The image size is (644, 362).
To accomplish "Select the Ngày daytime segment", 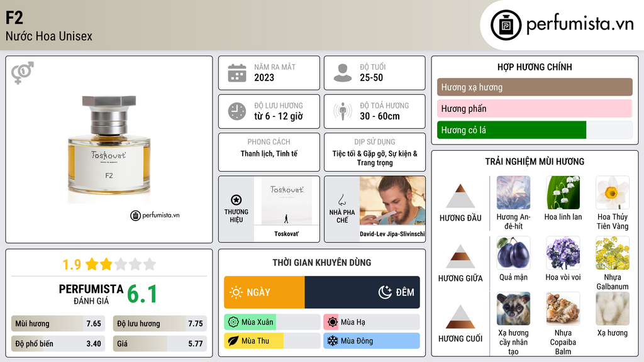I will [x=265, y=292].
